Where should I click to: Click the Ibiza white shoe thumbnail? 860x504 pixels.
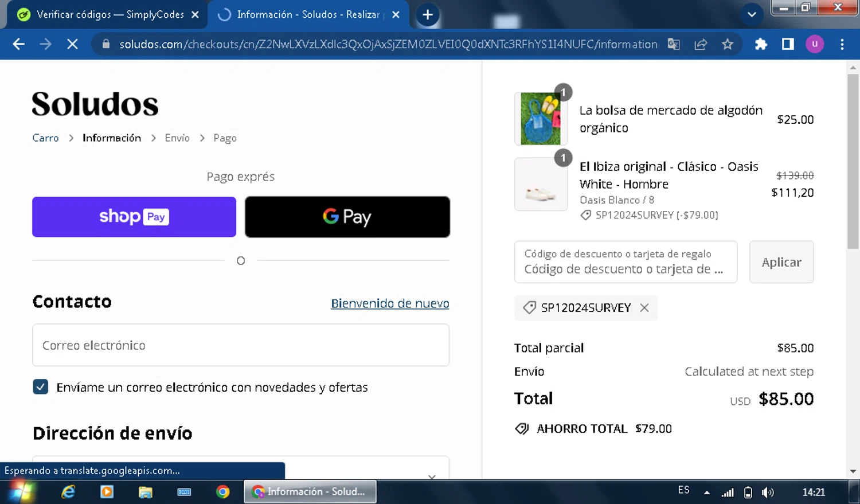pos(541,185)
